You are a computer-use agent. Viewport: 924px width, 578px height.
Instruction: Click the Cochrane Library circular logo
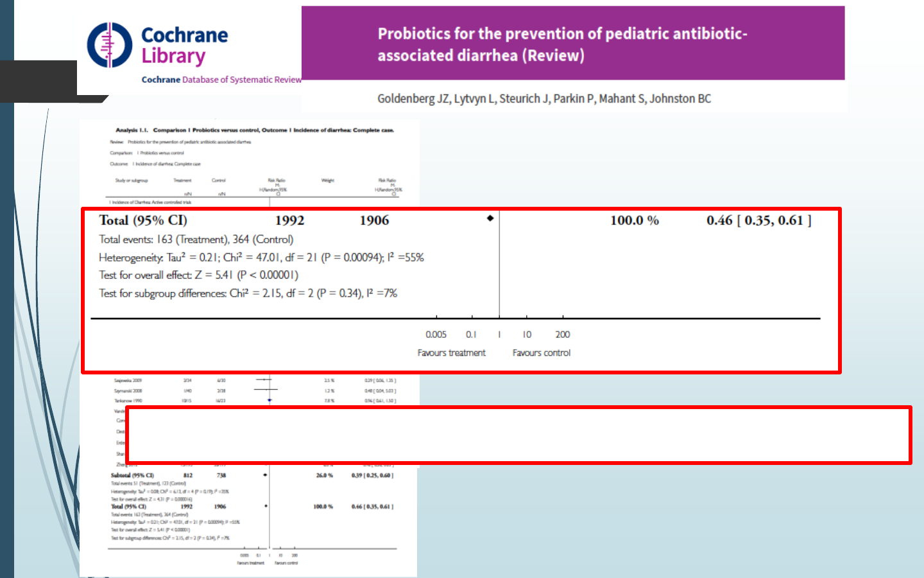tap(110, 45)
